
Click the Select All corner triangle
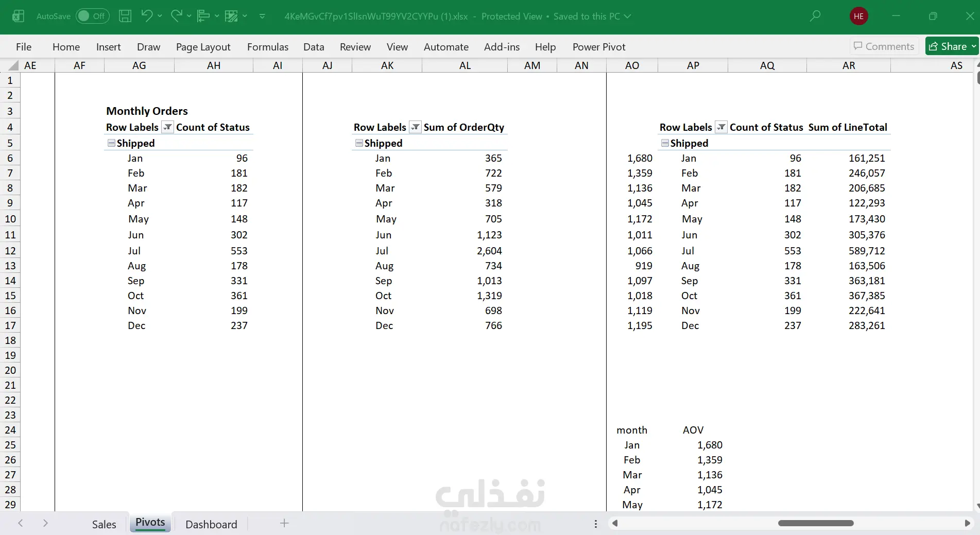coord(14,65)
